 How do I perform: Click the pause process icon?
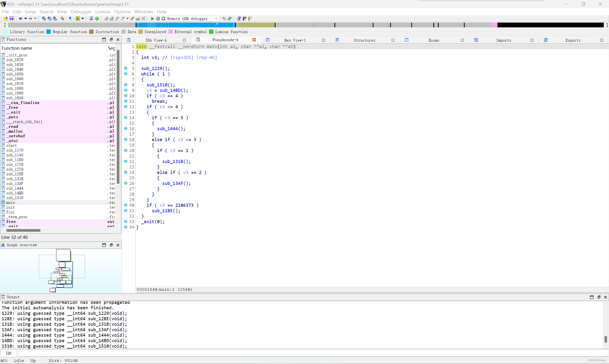pyautogui.click(x=158, y=19)
